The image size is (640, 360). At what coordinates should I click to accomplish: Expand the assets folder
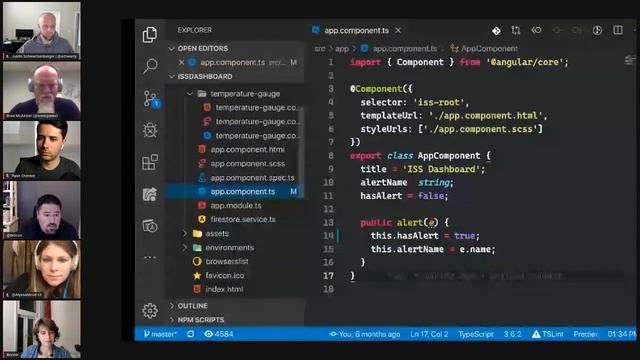[185, 233]
